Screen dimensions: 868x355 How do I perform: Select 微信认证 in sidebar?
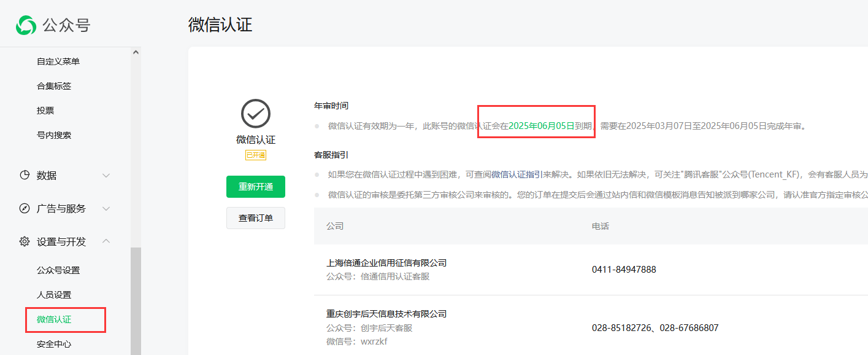point(54,319)
